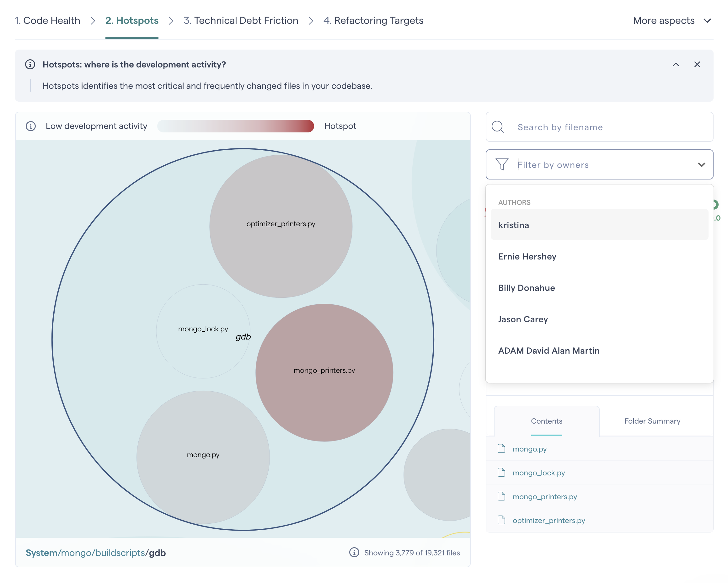728x583 pixels.
Task: Click the search magnifier icon
Action: pyautogui.click(x=498, y=127)
